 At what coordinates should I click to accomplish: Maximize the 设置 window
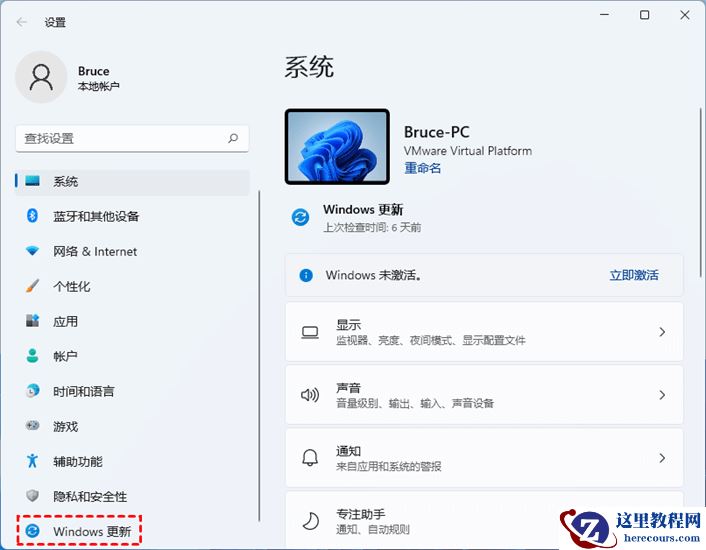click(x=645, y=15)
